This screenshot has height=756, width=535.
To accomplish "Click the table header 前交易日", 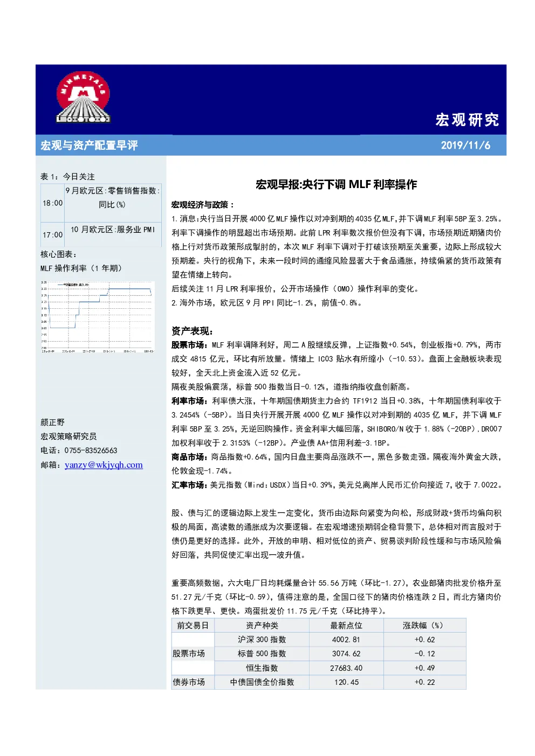I will [x=193, y=625].
